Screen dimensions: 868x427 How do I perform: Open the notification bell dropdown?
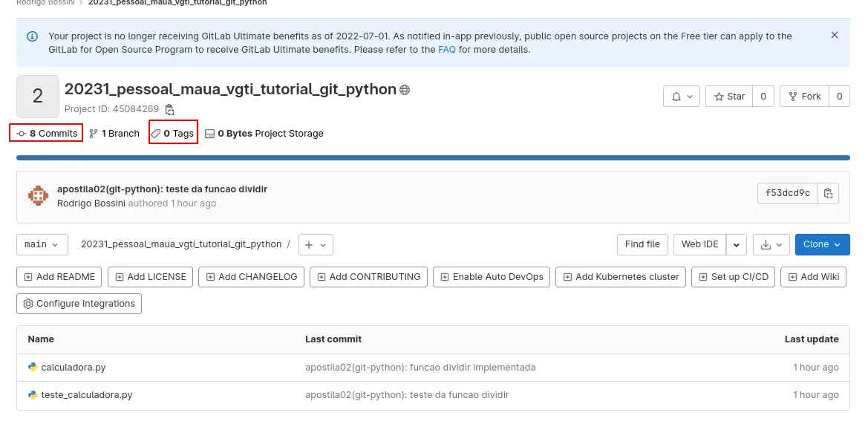click(x=682, y=97)
